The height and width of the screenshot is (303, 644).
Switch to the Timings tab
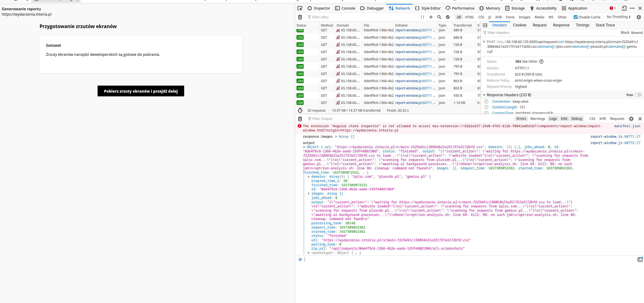coord(582,25)
